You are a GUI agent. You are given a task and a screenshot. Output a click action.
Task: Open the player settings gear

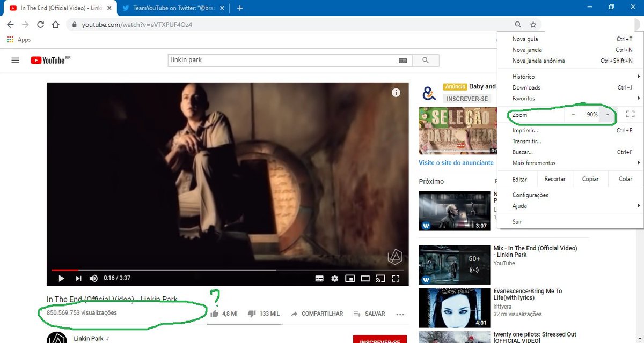click(335, 278)
